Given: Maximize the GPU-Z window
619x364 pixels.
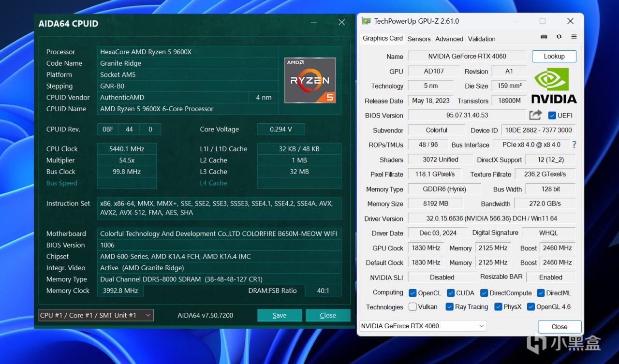Looking at the screenshot, I should point(543,21).
